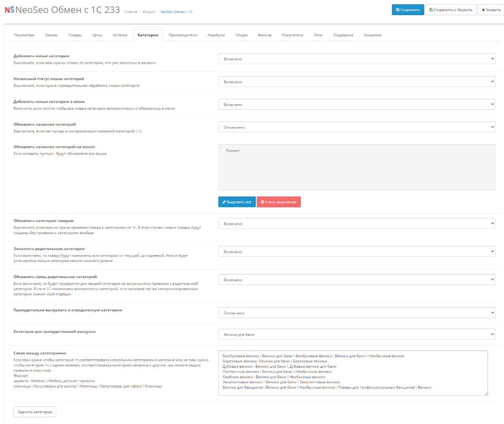Open the Производители tab
The image size is (504, 424).
[x=183, y=35]
